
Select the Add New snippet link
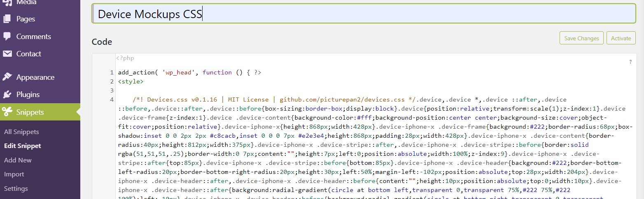coord(18,160)
